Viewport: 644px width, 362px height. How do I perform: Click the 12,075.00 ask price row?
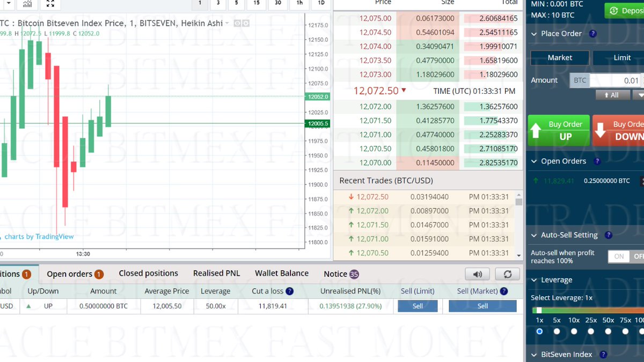(428, 18)
